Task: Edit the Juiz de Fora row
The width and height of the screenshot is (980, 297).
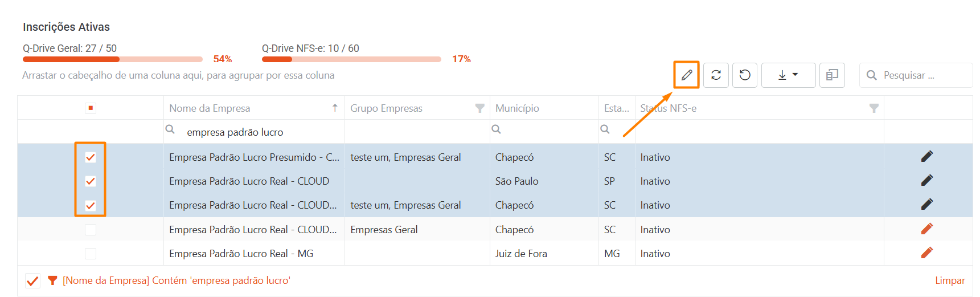Action: point(927,253)
